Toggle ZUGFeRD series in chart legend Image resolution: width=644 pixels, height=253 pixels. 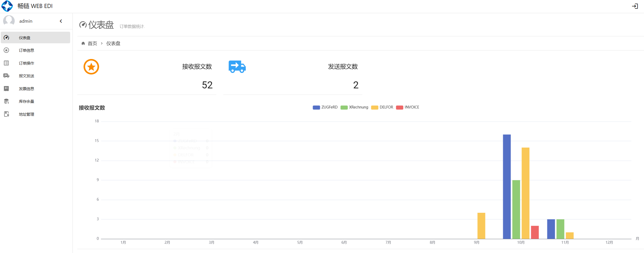click(325, 107)
